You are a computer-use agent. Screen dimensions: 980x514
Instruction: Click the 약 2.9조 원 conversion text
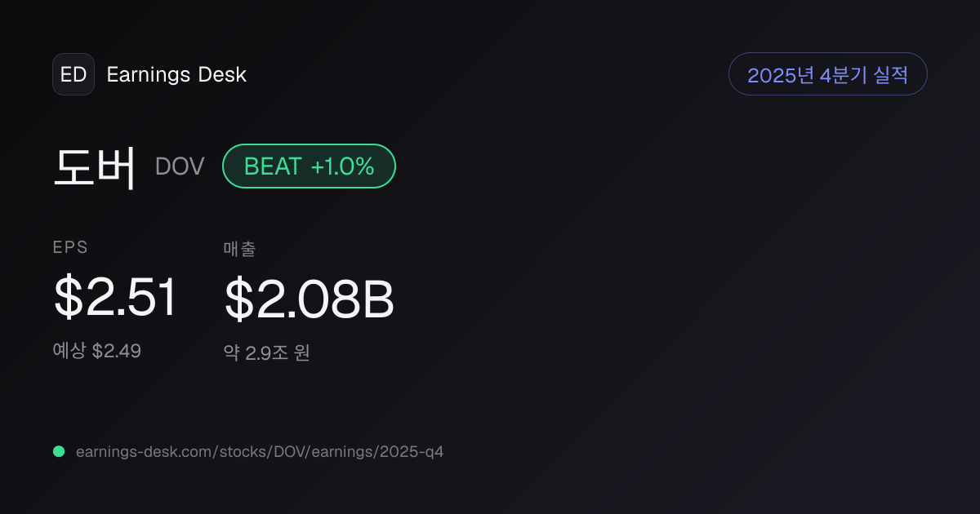tap(267, 353)
